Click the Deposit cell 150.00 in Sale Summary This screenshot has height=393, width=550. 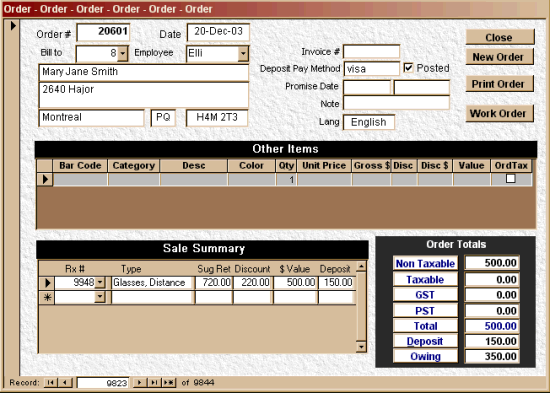point(336,282)
